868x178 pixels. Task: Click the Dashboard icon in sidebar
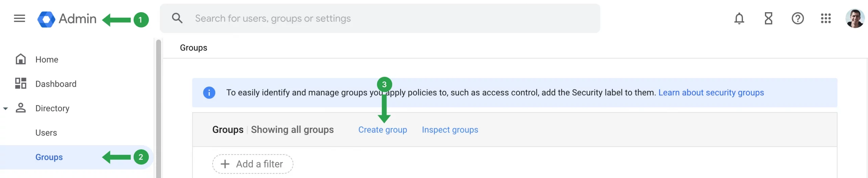(21, 83)
